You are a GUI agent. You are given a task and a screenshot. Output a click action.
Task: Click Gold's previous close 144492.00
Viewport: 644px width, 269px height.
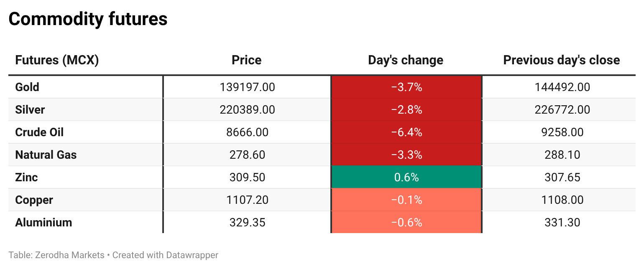pos(561,87)
